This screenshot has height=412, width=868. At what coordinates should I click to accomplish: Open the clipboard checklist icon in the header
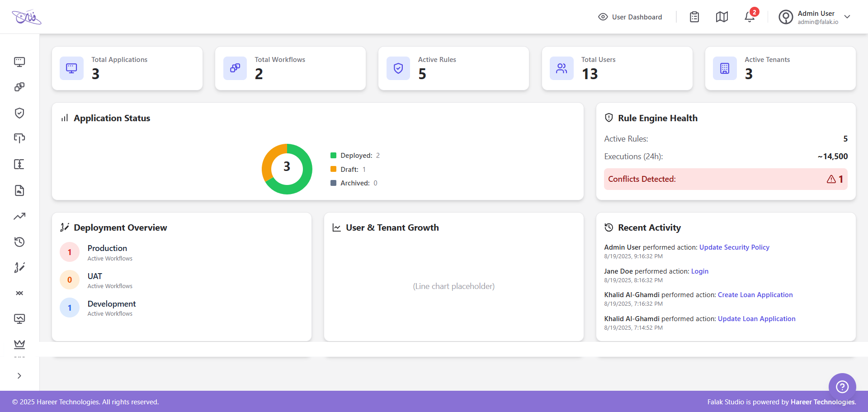point(694,17)
